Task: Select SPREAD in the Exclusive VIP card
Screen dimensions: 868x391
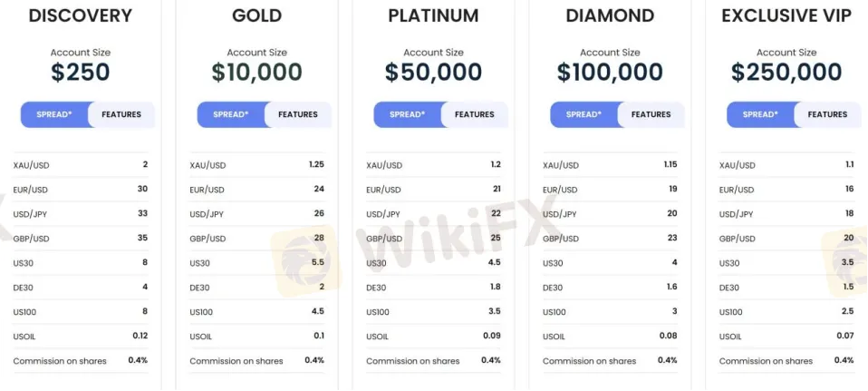Action: pyautogui.click(x=761, y=115)
